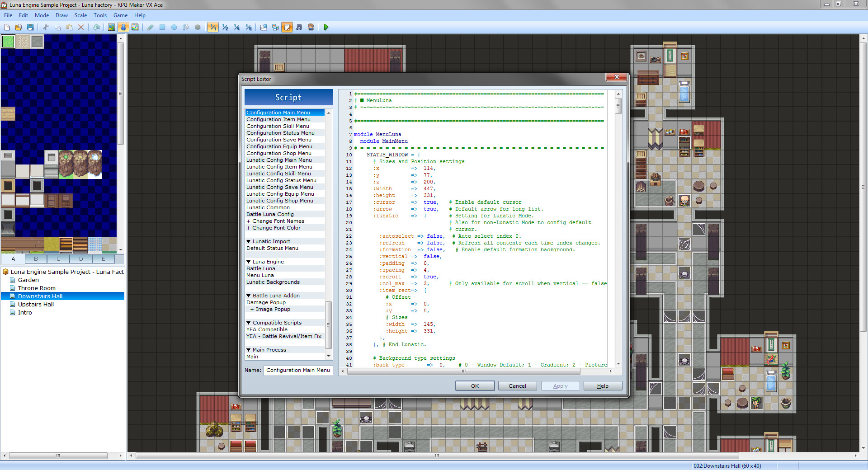Select the Ellipse drawing tool

(x=174, y=27)
